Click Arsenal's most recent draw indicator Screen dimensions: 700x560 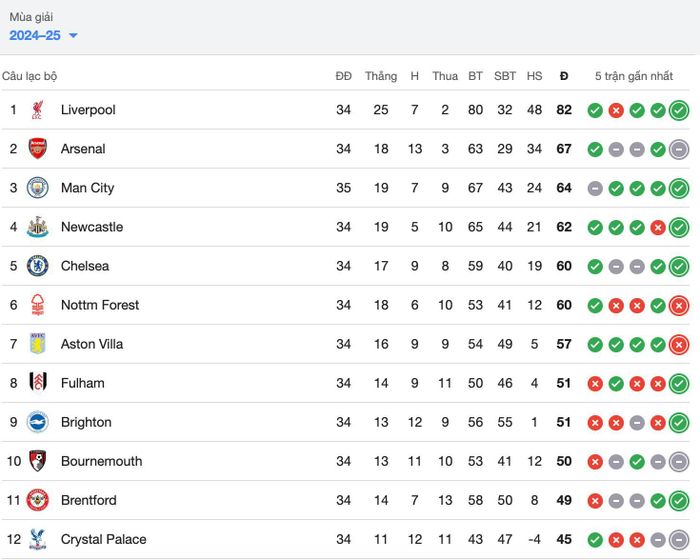tap(679, 150)
